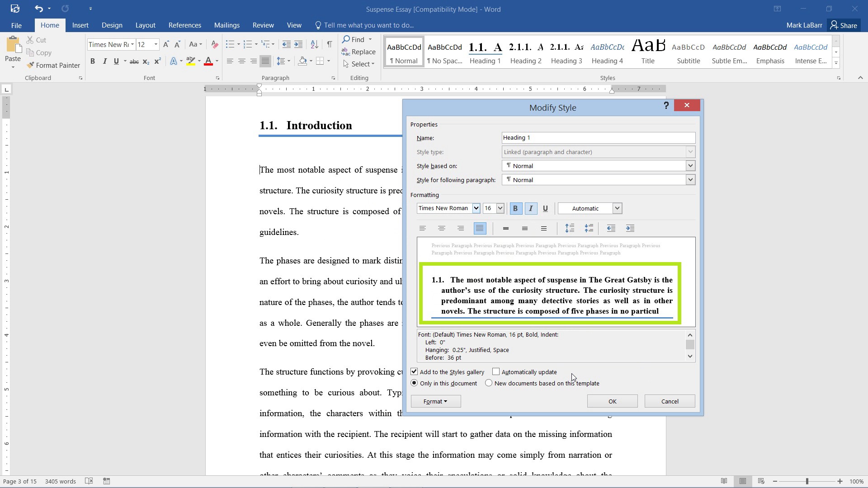Click the Cancel button in dialog
868x488 pixels.
[669, 401]
